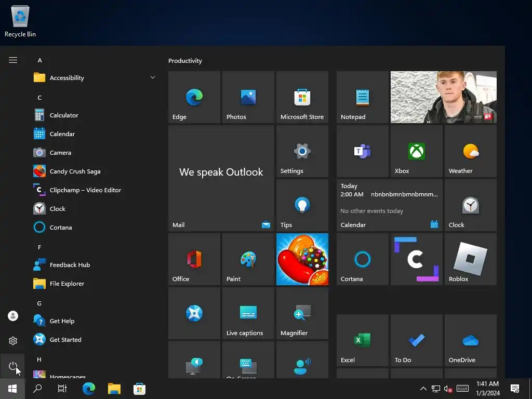This screenshot has width=532, height=399.
Task: Open the notification center
Action: [x=515, y=389]
